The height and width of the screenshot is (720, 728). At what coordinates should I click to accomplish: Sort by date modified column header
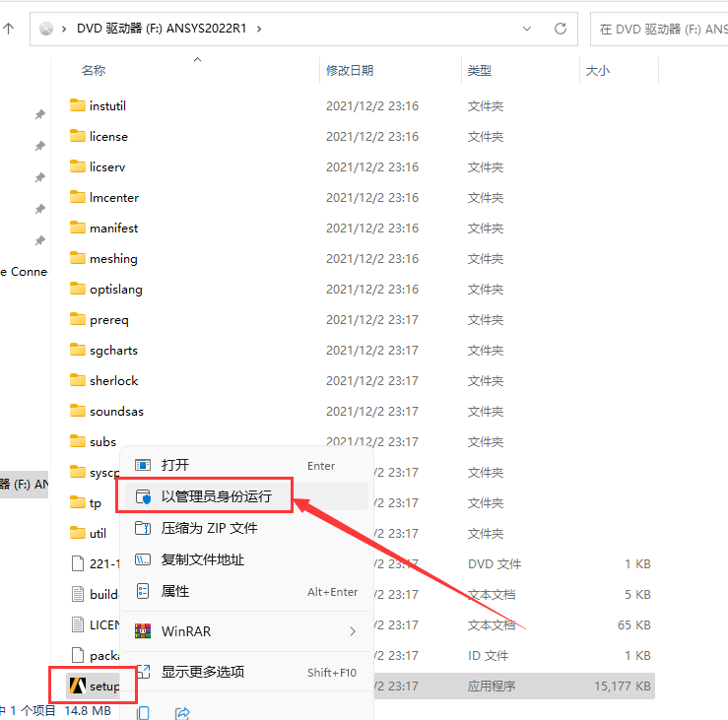(350, 71)
